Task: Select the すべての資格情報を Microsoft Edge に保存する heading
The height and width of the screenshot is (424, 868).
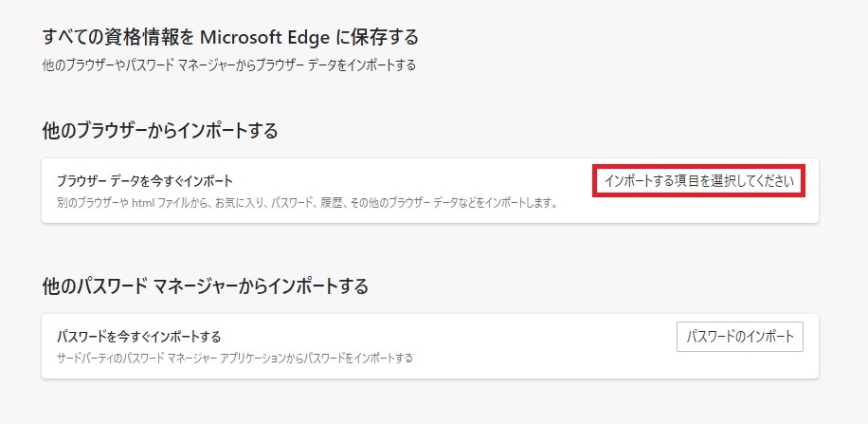Action: point(230,38)
